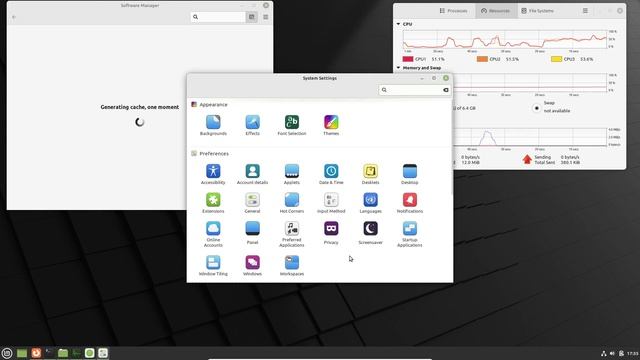Collapse the CPU section
The height and width of the screenshot is (360, 640).
pos(398,24)
